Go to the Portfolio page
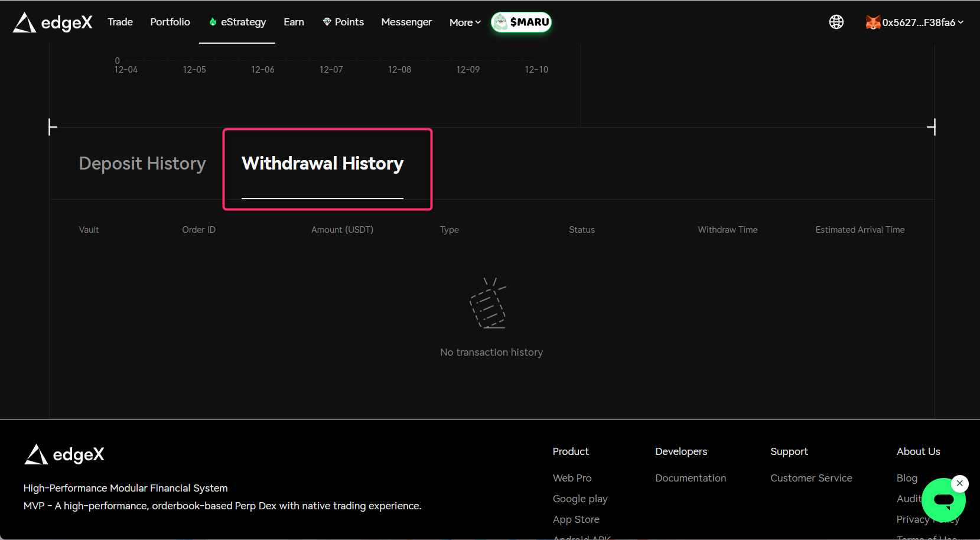Viewport: 980px width, 540px height. click(170, 22)
